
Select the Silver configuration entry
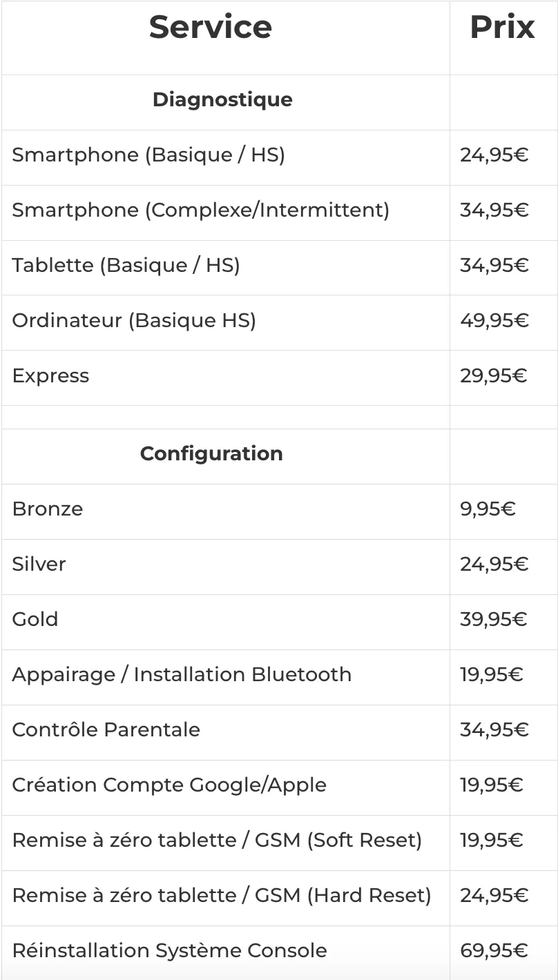[x=39, y=565]
